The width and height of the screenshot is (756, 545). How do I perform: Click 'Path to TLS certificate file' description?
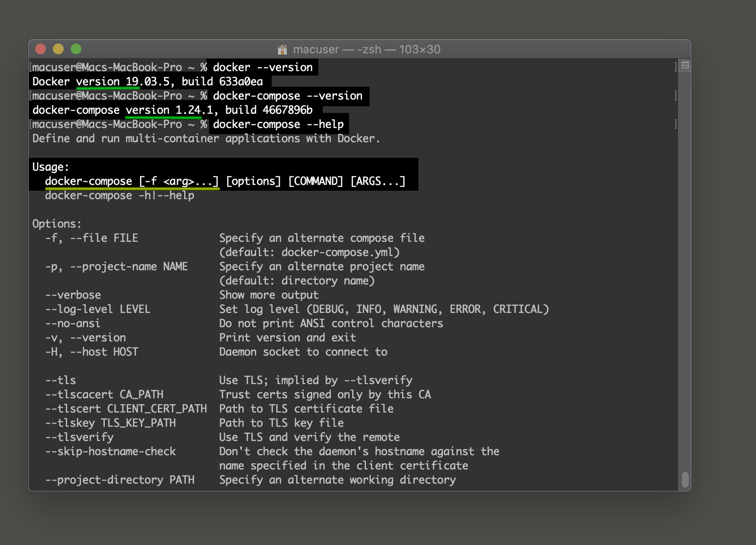[306, 409]
